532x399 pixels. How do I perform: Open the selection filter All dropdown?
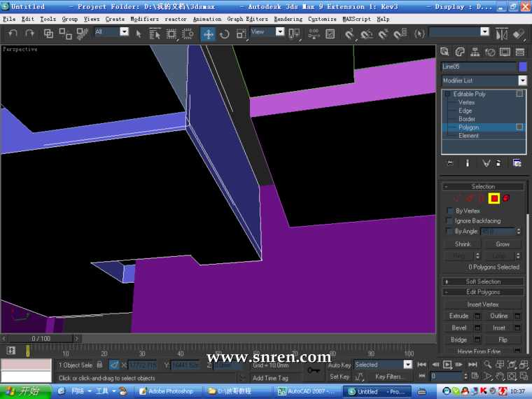point(125,31)
